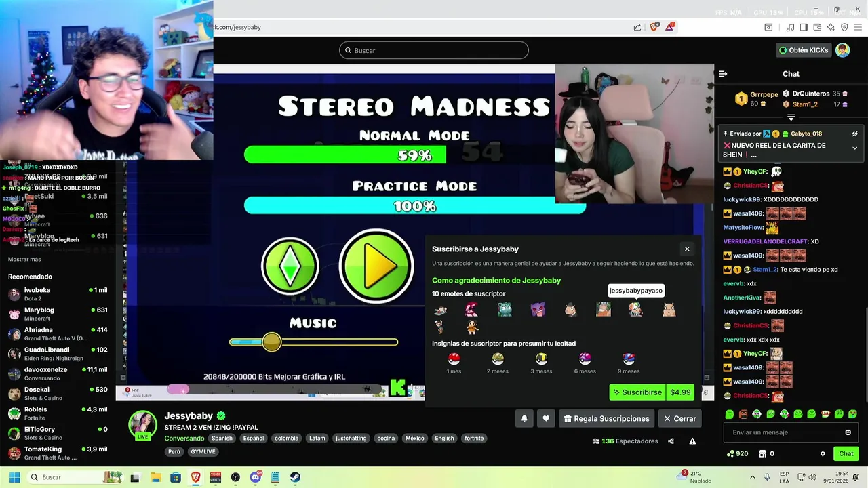This screenshot has height=488, width=868.
Task: Open Steam from the taskbar
Action: click(x=295, y=477)
